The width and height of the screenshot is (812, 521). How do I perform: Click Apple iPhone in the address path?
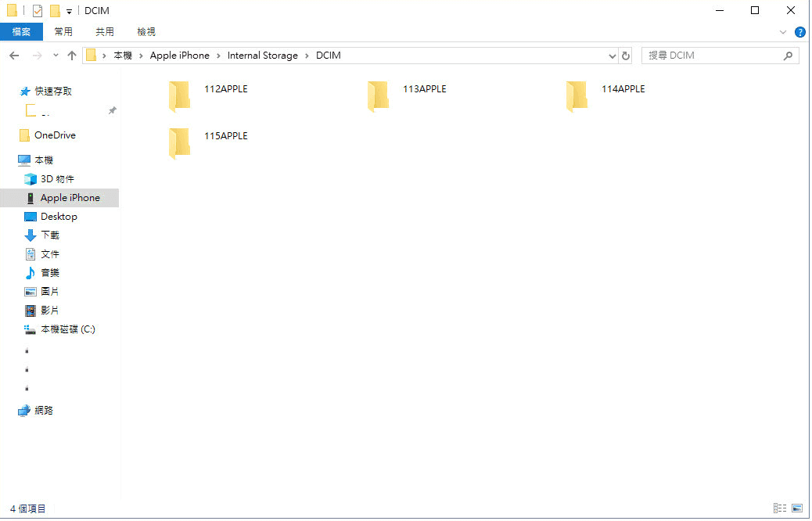pos(180,56)
